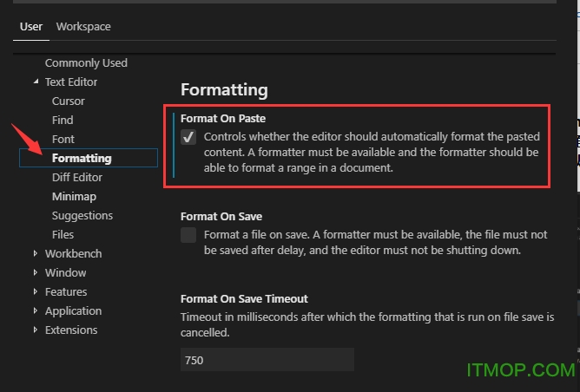Screen dimensions: 580x392
Task: Expand the Extensions section arrow
Action: [36, 330]
